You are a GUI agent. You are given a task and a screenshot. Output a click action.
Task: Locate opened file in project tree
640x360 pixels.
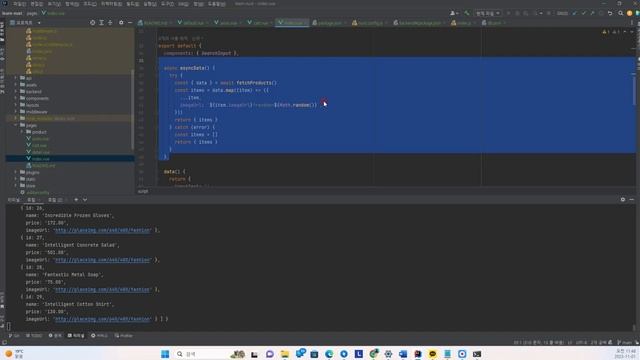point(92,22)
